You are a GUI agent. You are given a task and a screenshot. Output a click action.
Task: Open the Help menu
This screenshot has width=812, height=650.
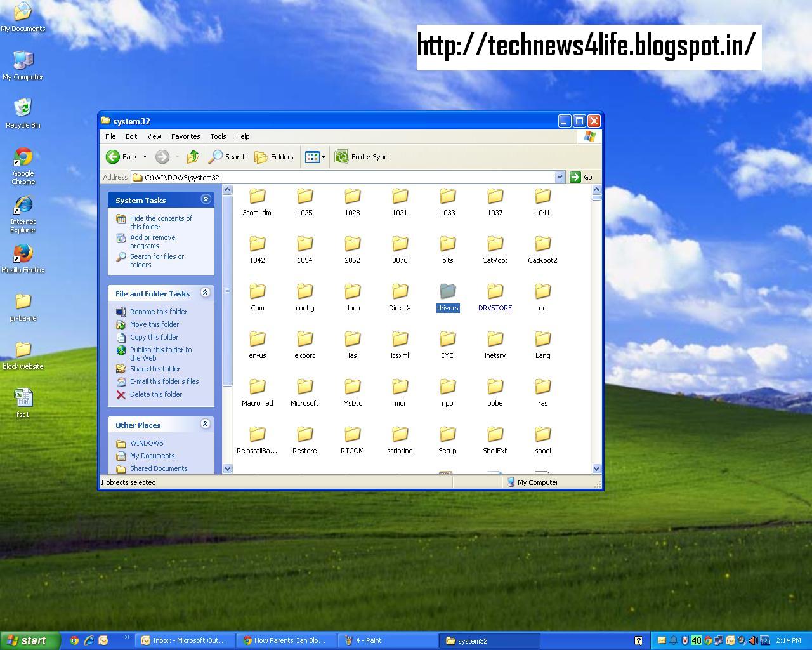click(x=243, y=136)
